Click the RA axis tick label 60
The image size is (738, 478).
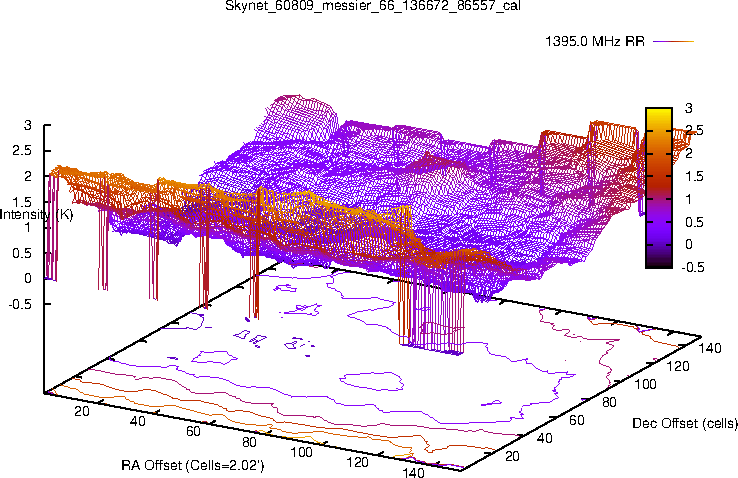193,431
